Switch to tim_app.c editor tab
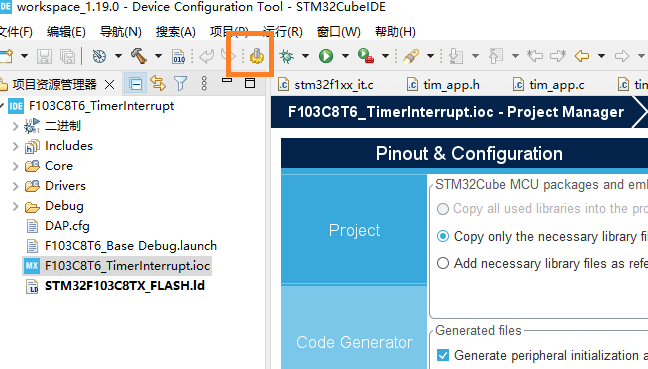Screen dimensions: 648x369 coord(549,85)
